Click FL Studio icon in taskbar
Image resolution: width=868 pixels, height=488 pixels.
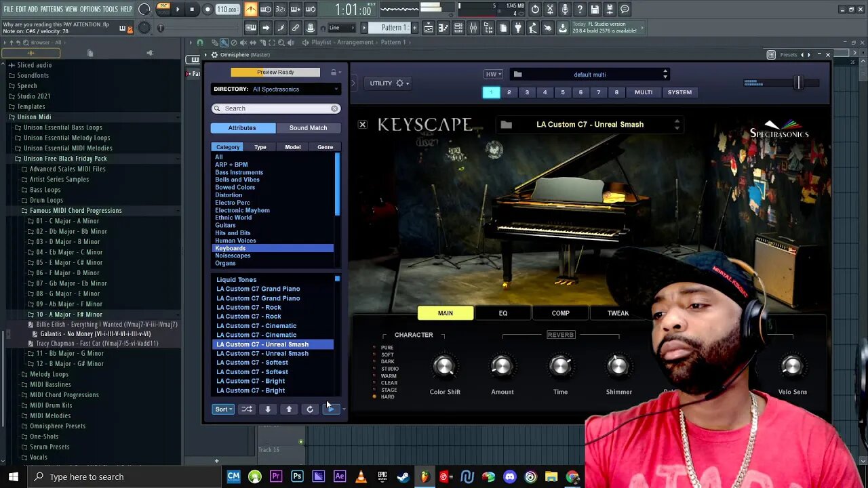425,476
